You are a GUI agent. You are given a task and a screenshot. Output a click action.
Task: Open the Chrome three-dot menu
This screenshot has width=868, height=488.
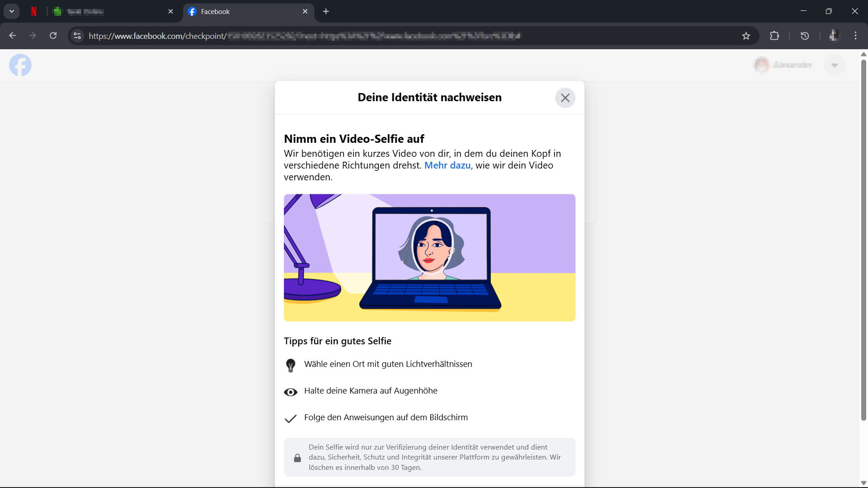point(855,36)
